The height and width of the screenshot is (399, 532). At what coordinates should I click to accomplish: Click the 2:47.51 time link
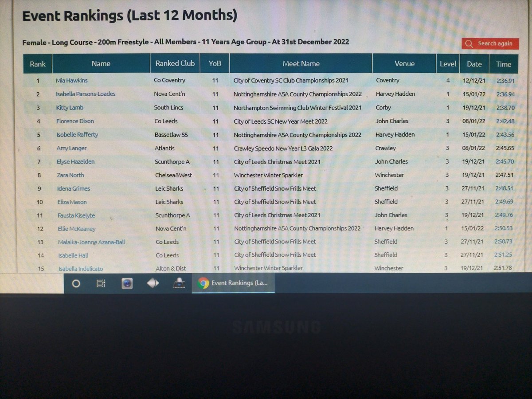point(505,175)
